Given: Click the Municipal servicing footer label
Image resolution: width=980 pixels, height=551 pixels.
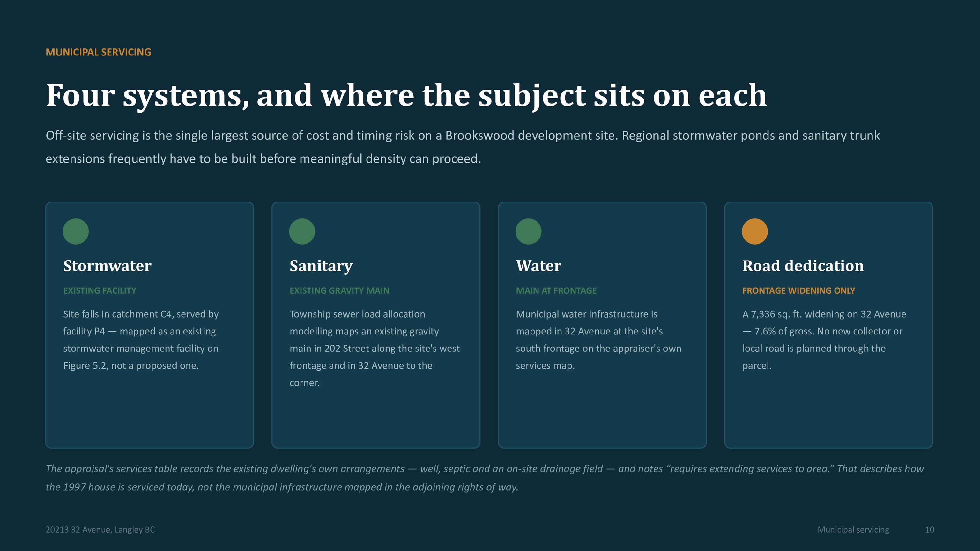Looking at the screenshot, I should point(853,530).
